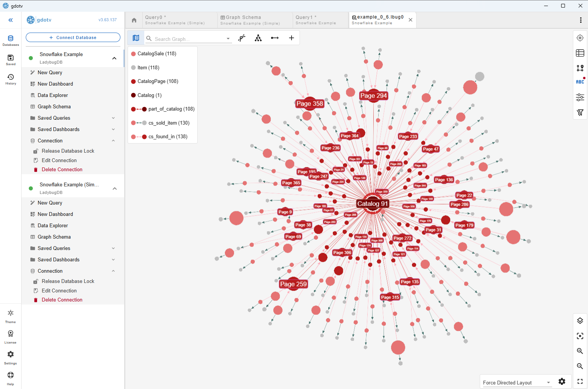Open the table view icon
Screen dimensions: 588x389
click(580, 53)
